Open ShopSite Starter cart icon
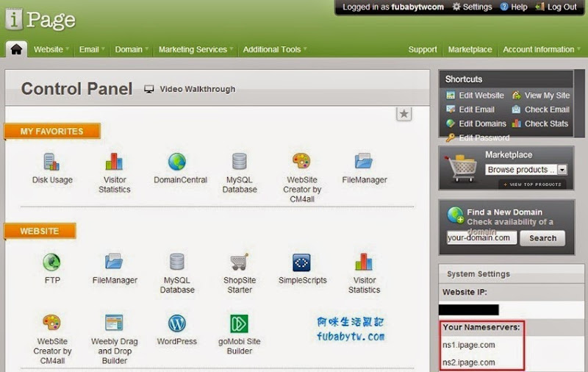 [240, 262]
